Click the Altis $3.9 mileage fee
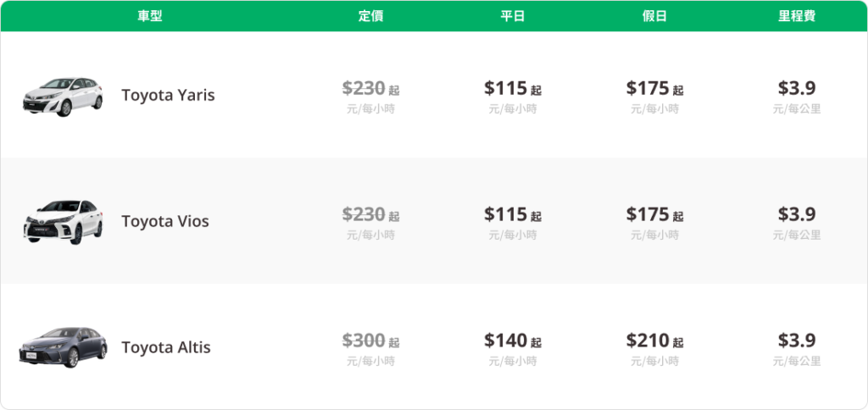The width and height of the screenshot is (868, 410). [797, 341]
